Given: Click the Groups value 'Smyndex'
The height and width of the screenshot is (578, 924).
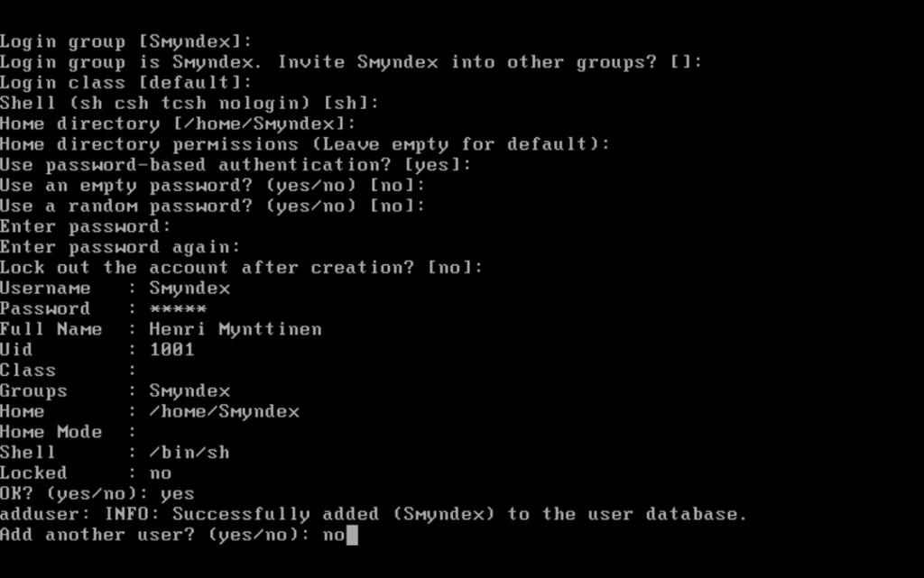Looking at the screenshot, I should point(189,390).
